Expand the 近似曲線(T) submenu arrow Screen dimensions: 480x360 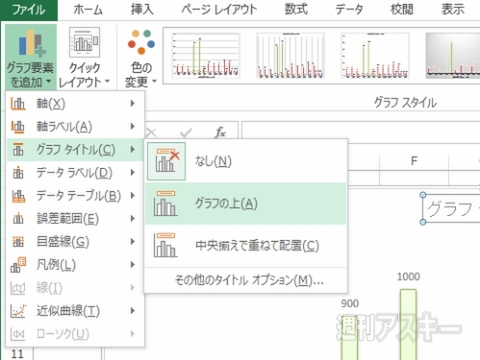(x=133, y=311)
